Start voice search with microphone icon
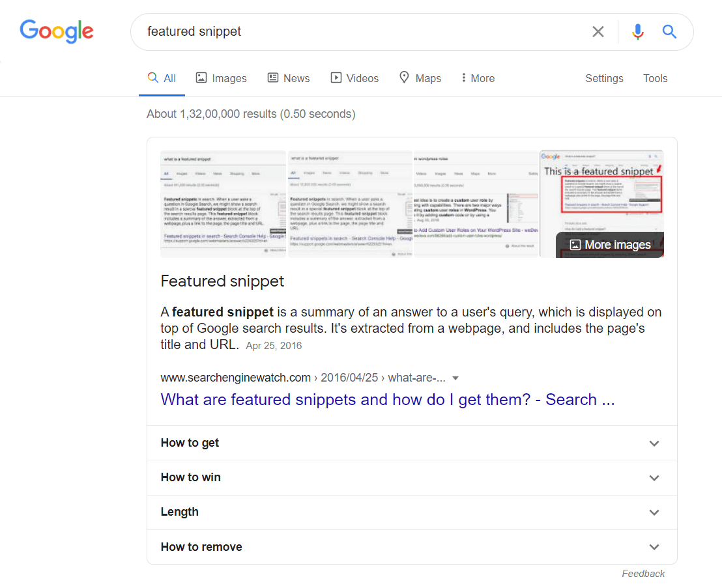 point(638,32)
